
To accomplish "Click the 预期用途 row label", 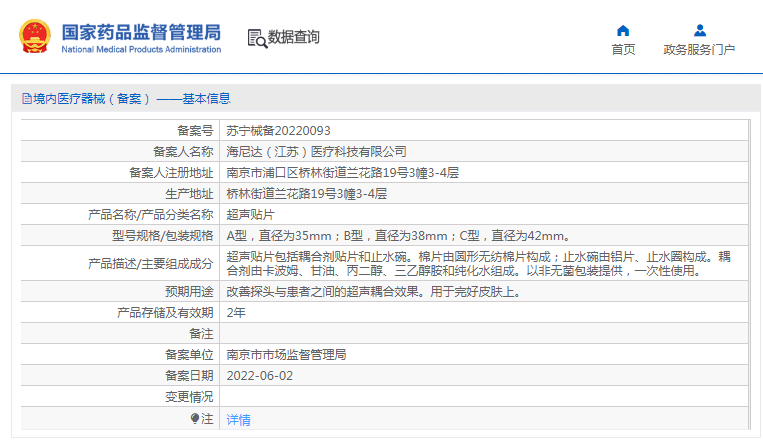I will [189, 292].
